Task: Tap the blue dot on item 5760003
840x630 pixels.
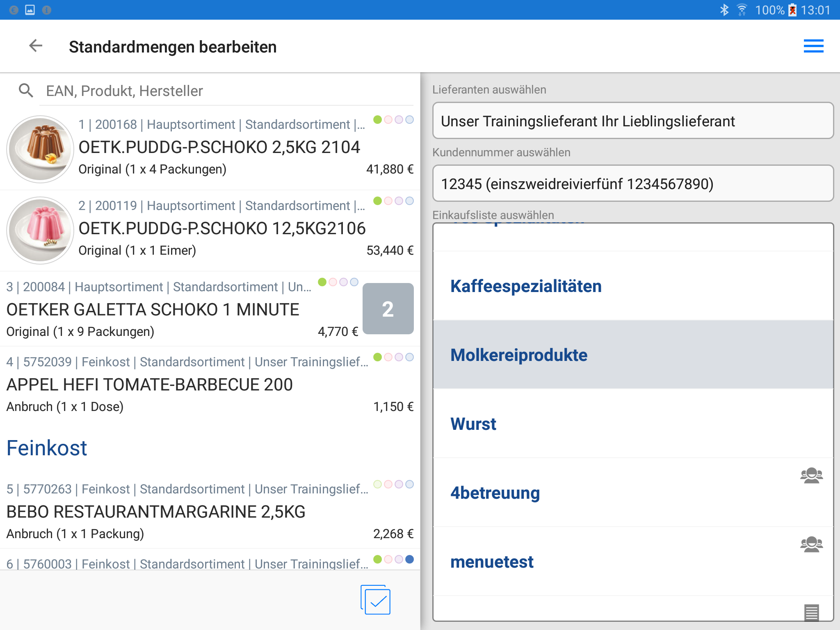Action: [x=409, y=559]
